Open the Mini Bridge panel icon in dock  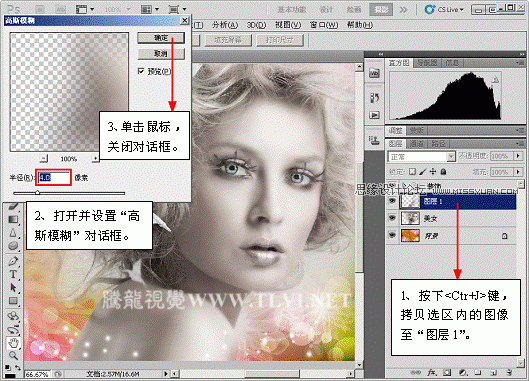click(374, 73)
